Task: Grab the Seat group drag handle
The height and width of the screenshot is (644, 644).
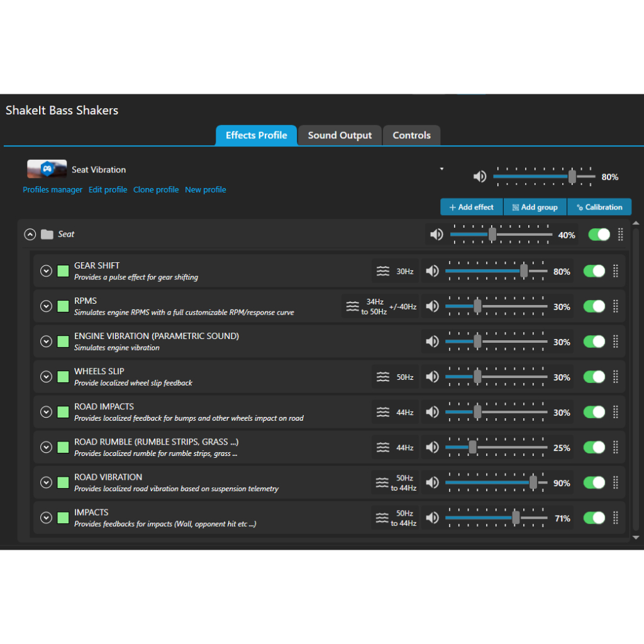Action: point(621,235)
